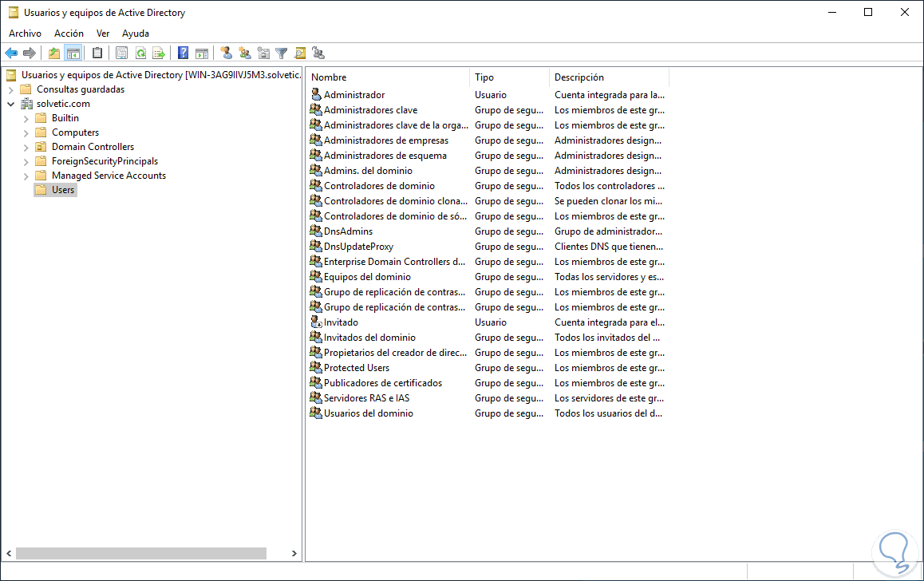Open the Ver menu
This screenshot has width=924, height=581.
click(x=103, y=34)
